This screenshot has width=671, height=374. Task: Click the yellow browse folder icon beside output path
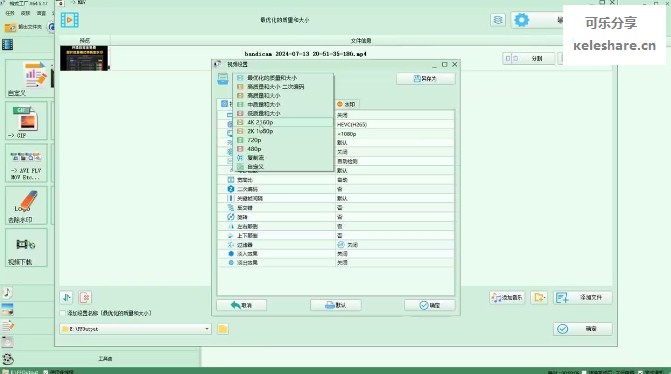click(223, 329)
